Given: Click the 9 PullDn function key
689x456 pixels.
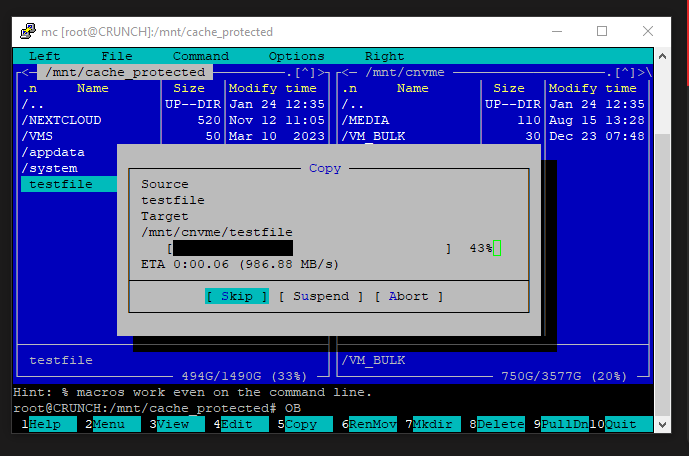Looking at the screenshot, I should (561, 424).
